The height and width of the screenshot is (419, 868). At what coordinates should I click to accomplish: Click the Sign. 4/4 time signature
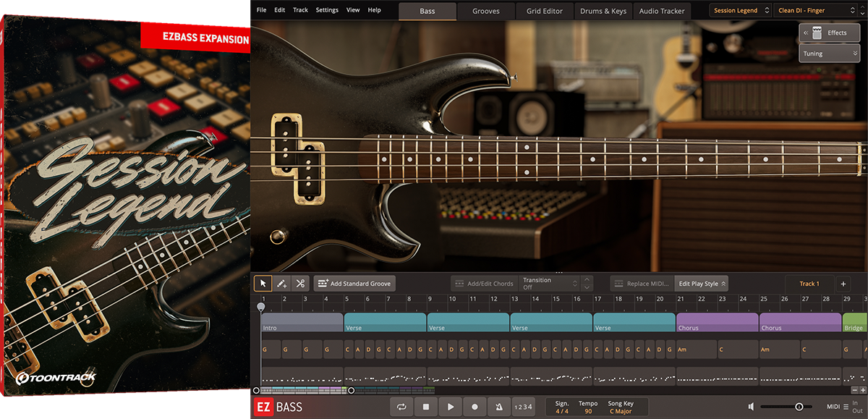point(562,407)
